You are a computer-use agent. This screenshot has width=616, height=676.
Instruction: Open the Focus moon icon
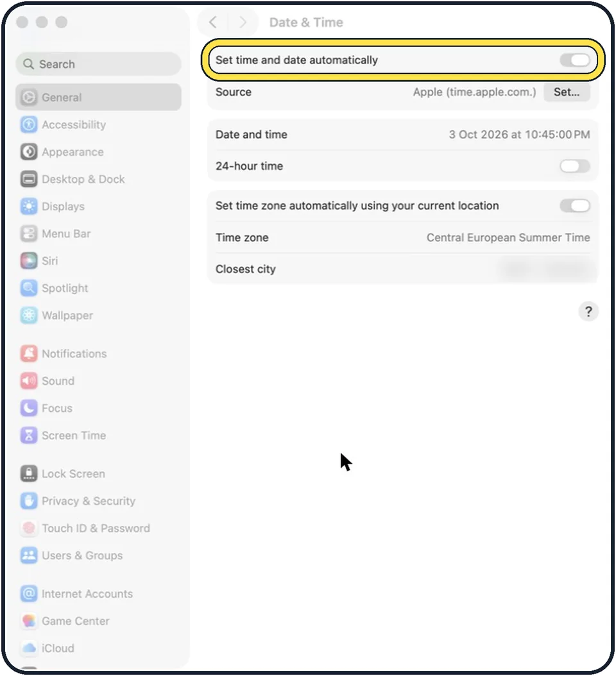coord(29,408)
